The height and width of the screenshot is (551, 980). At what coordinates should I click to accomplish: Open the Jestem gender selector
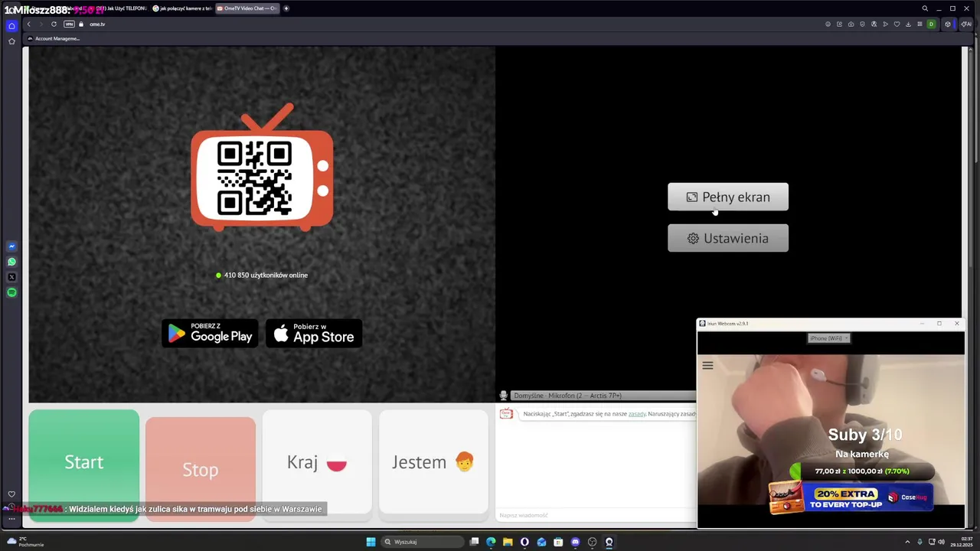click(433, 462)
